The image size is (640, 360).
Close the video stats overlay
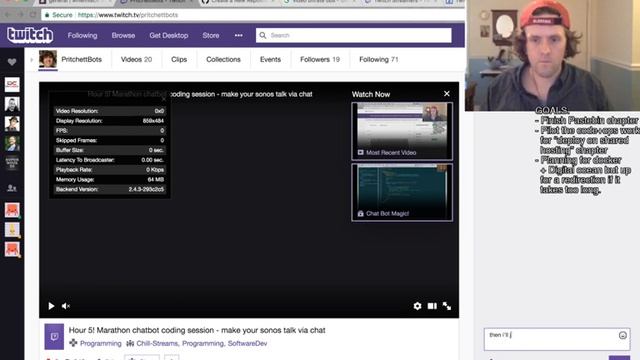164,98
